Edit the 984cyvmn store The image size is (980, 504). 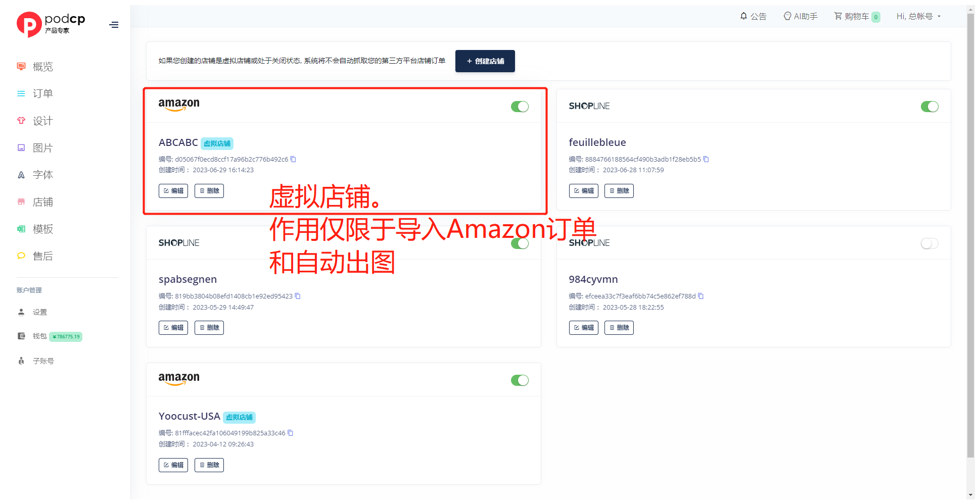[x=584, y=328]
